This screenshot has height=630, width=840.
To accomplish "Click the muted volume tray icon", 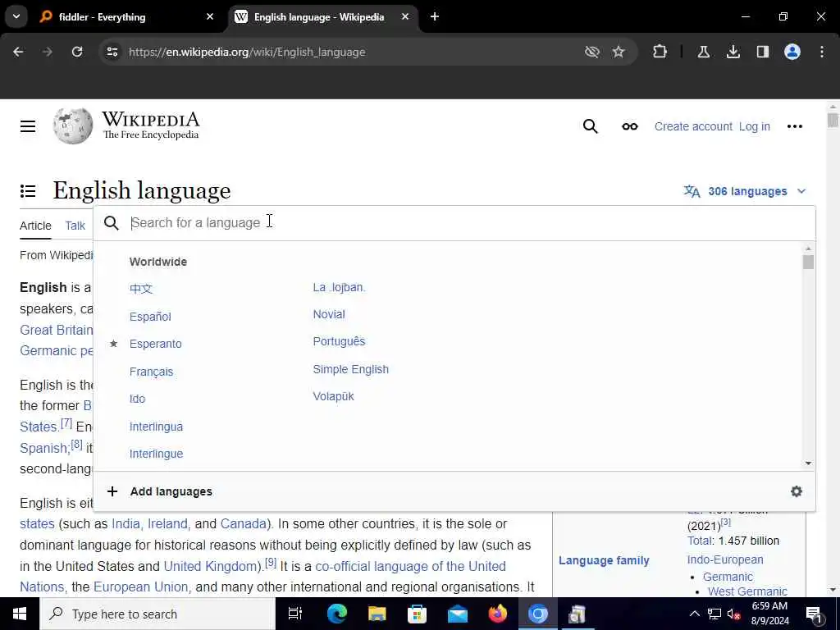I will click(x=733, y=614).
